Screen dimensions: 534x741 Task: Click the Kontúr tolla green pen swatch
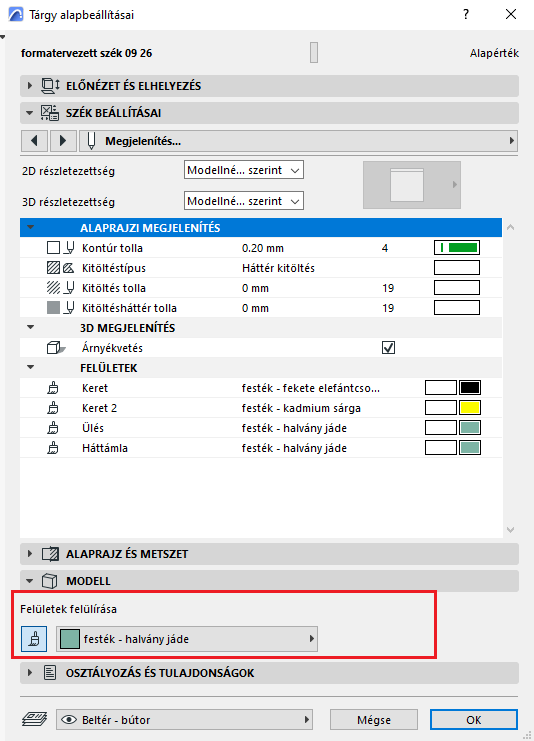tap(457, 248)
